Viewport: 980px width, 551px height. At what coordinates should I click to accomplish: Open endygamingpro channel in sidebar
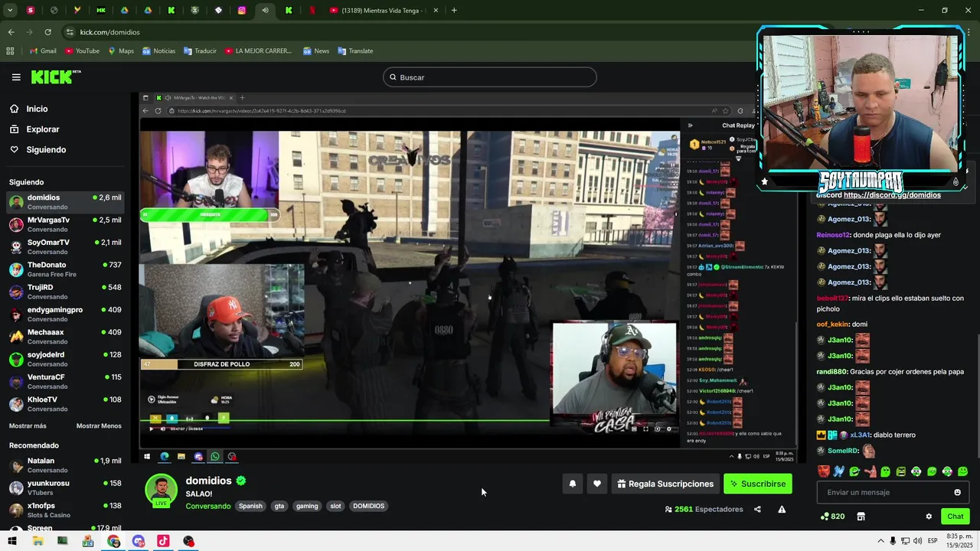click(x=65, y=314)
